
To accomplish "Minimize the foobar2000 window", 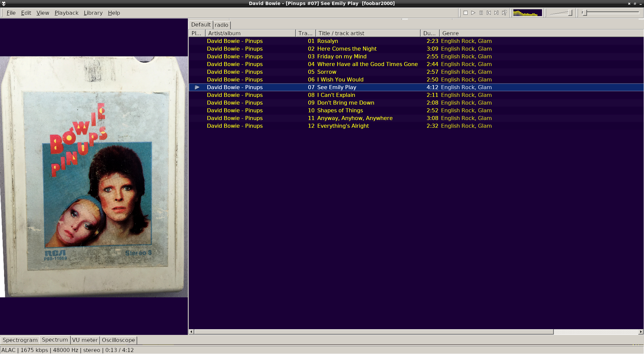I will 640,3.
